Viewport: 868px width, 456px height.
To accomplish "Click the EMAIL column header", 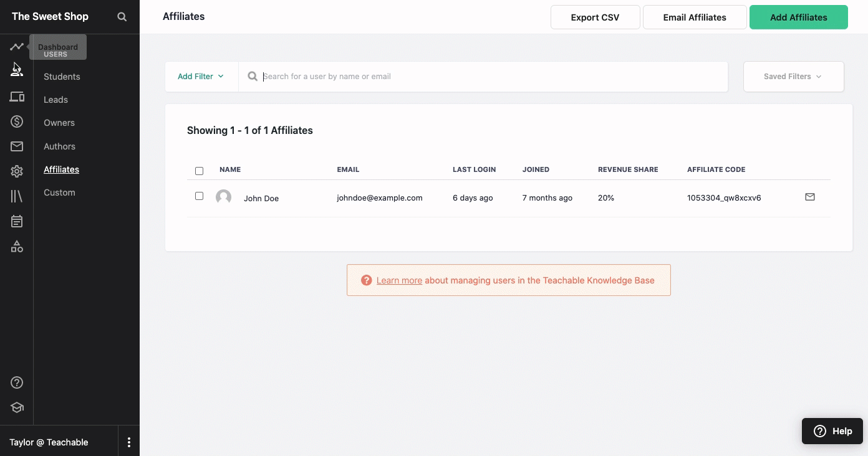I will 348,169.
